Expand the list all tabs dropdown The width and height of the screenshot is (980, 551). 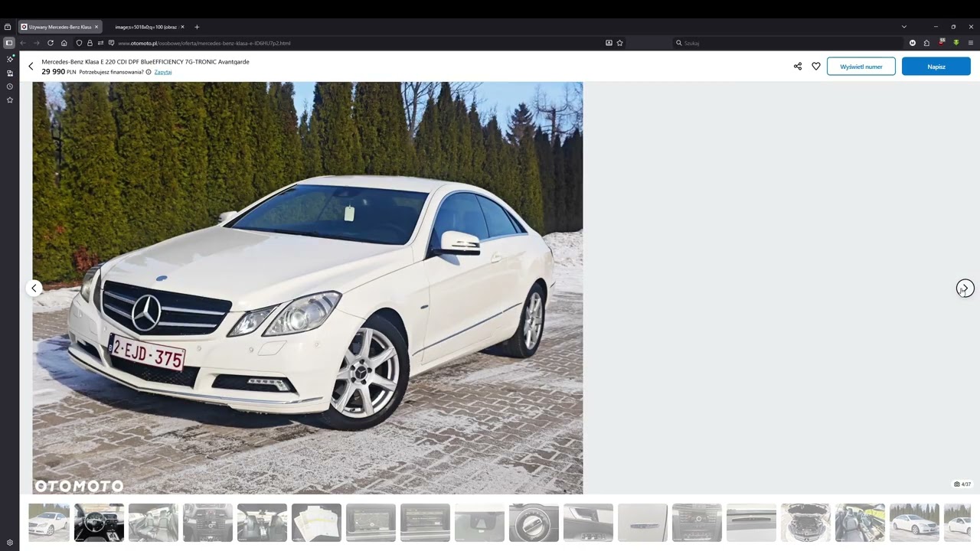pyautogui.click(x=903, y=27)
